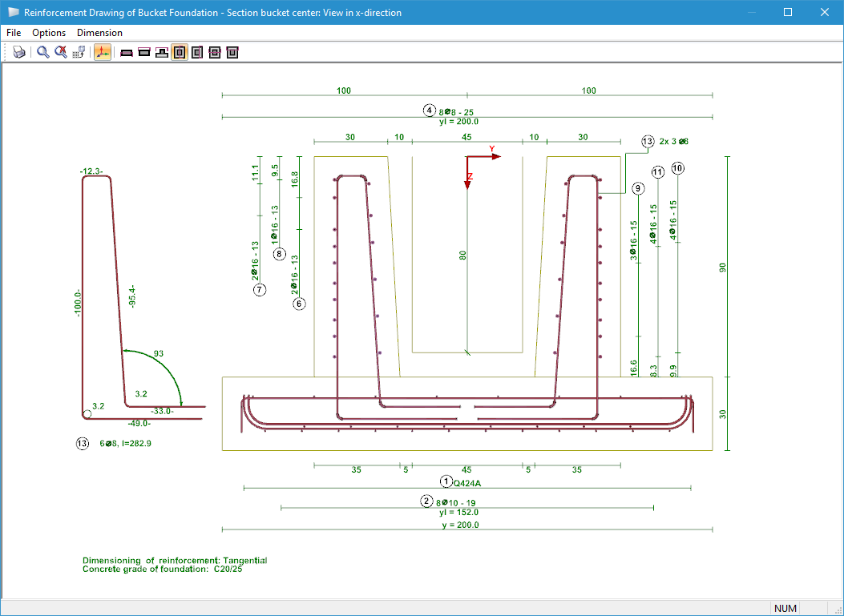The image size is (844, 616).
Task: Show bottom plate reinforcement view icon
Action: click(x=127, y=53)
